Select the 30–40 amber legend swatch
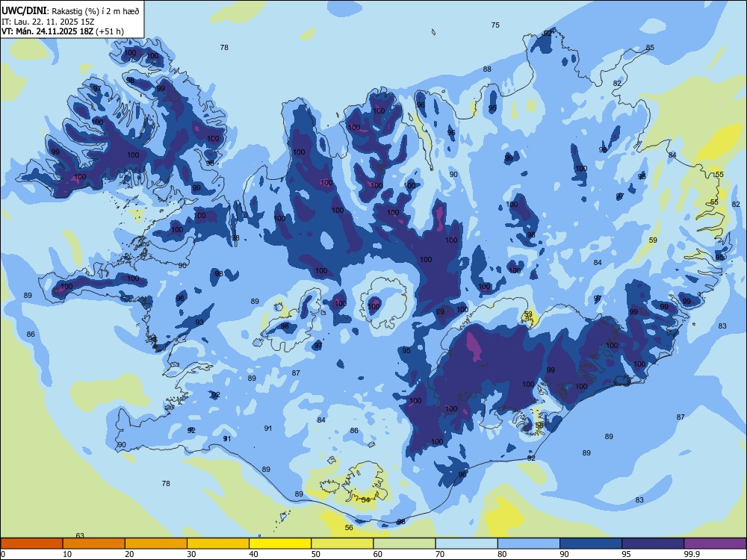Image resolution: width=747 pixels, height=560 pixels. click(218, 544)
